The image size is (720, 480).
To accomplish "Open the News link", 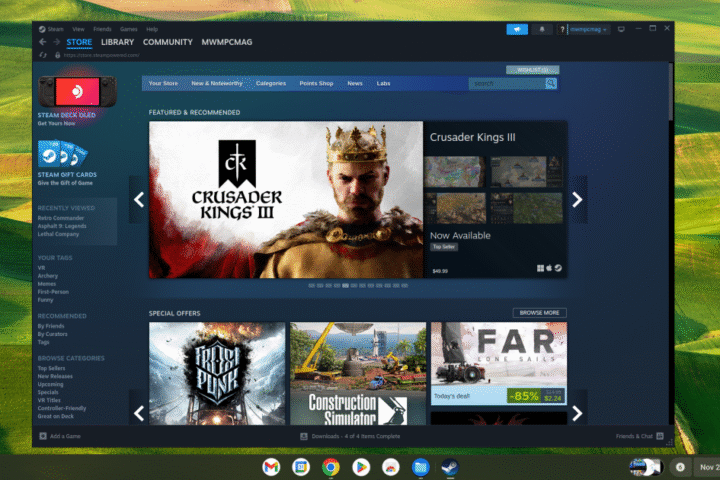I will 355,83.
